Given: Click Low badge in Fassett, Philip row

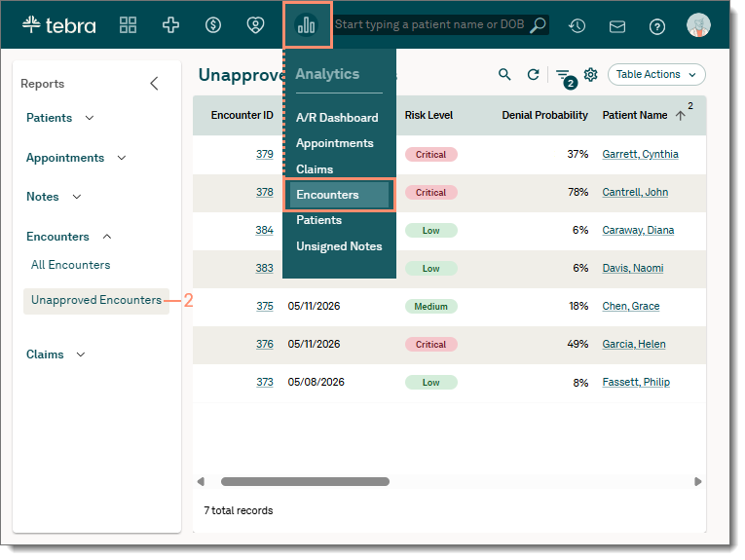Looking at the screenshot, I should point(431,383).
